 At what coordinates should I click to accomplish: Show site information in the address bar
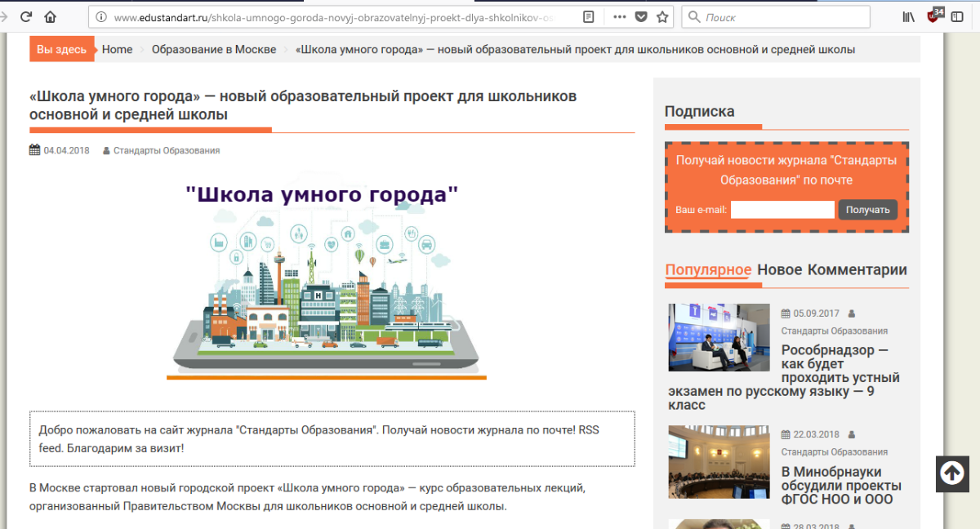tap(102, 16)
